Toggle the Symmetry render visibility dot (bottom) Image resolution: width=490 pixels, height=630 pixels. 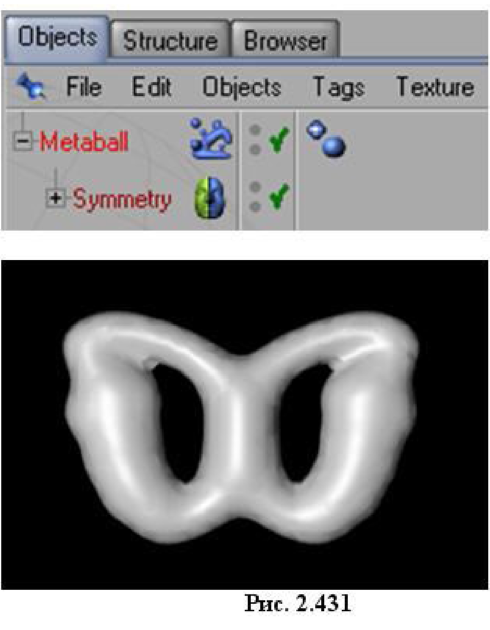255,207
